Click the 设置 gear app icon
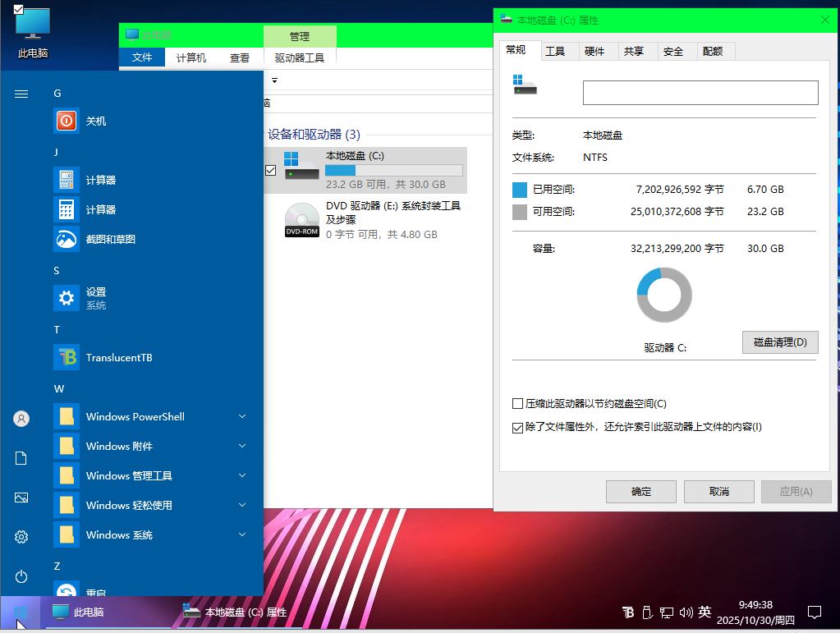Screen dimensions: 840x633 pyautogui.click(x=67, y=298)
